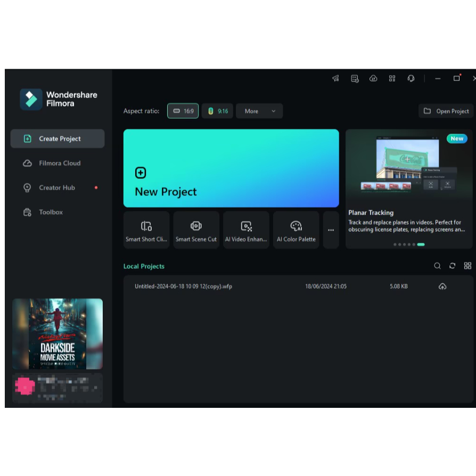Advance the Planar Tracking carousel dots

click(x=408, y=244)
